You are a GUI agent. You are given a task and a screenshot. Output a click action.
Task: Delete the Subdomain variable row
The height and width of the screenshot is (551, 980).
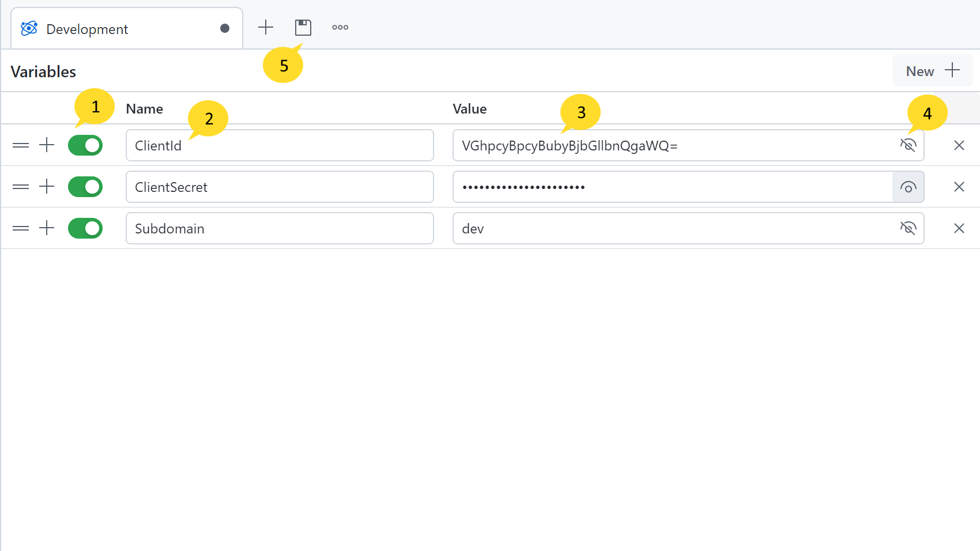click(959, 228)
